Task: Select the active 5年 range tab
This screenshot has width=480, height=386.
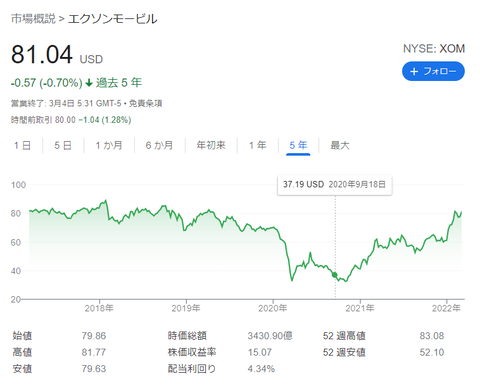Action: tap(298, 145)
